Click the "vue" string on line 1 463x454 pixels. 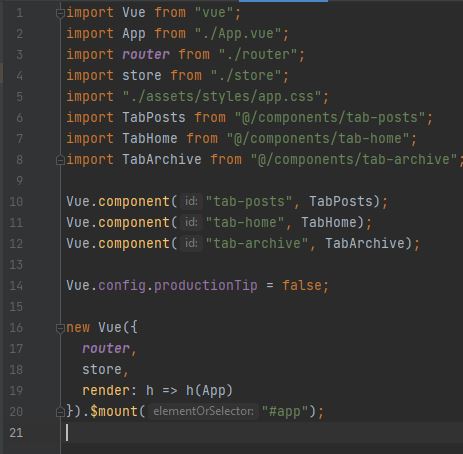[x=214, y=13]
